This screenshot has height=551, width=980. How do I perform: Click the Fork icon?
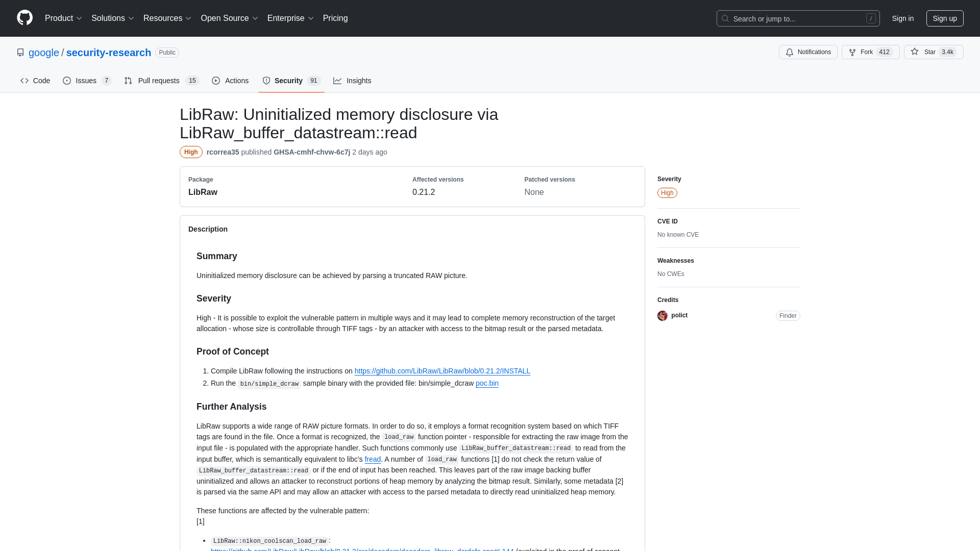point(852,52)
